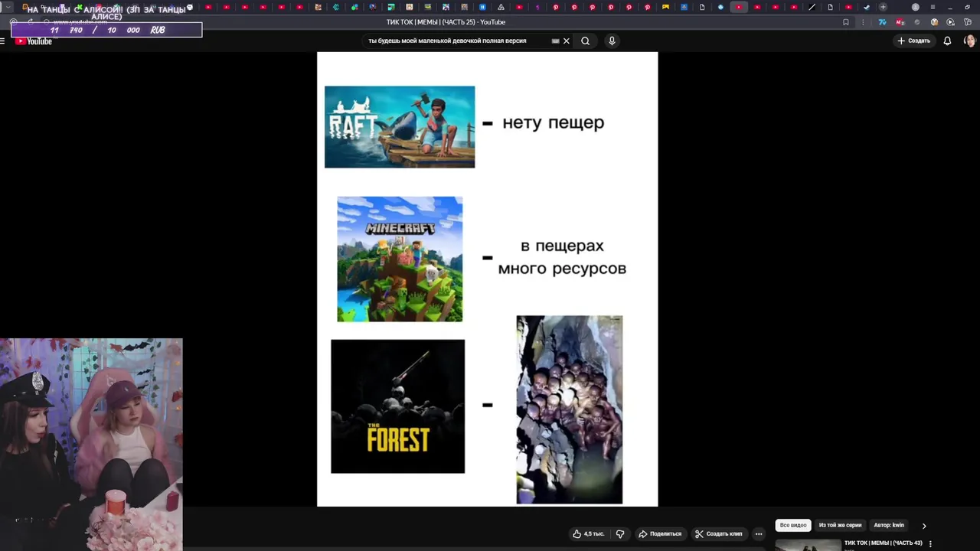Click the Создать button

point(914,41)
